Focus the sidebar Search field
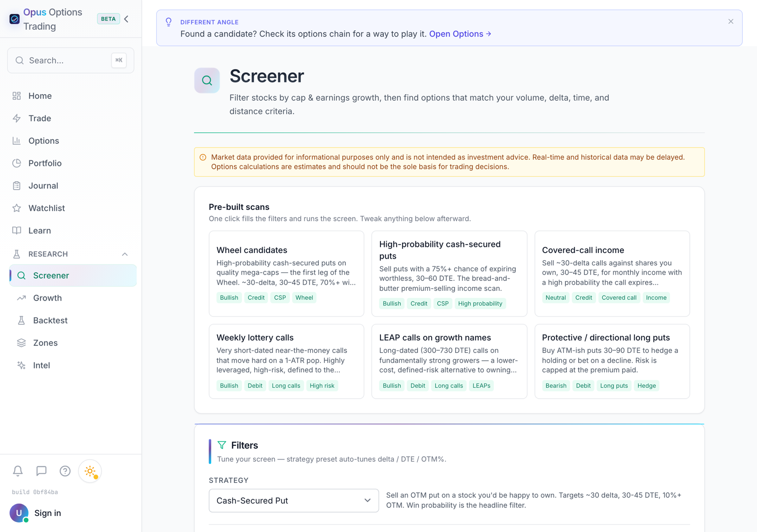 70,60
